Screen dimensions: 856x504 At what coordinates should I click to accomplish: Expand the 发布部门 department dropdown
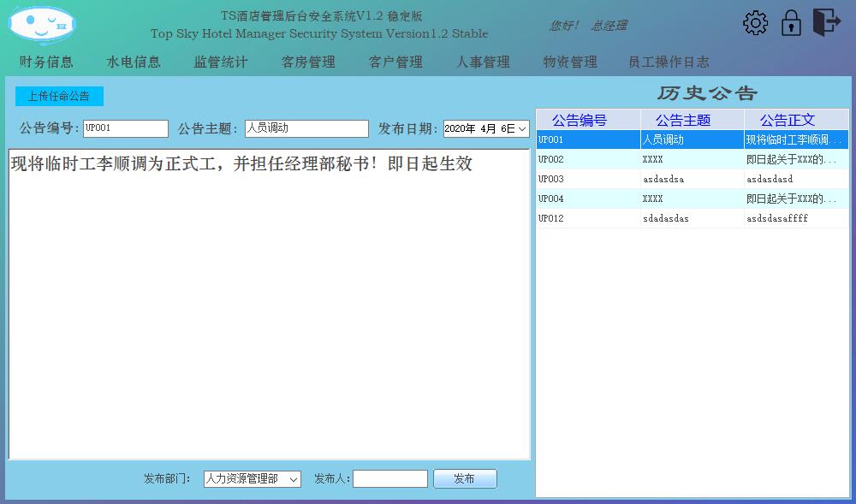pos(294,480)
